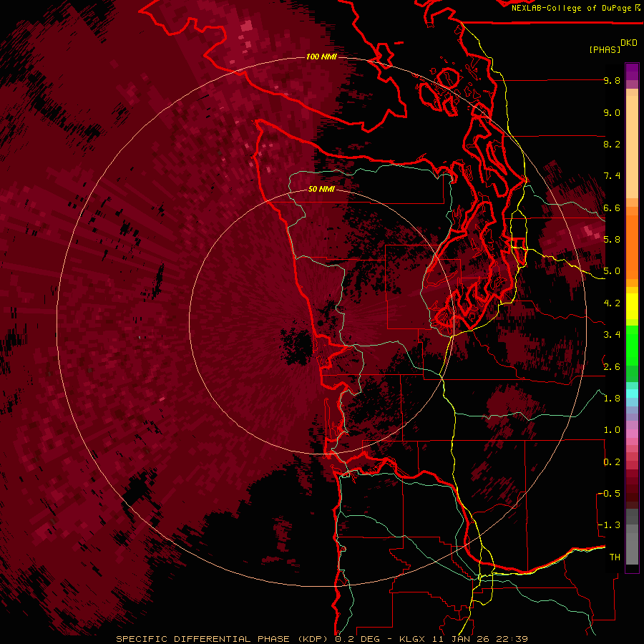This screenshot has width=644, height=644.
Task: Click the 100 NMI range ring label
Action: tap(321, 57)
